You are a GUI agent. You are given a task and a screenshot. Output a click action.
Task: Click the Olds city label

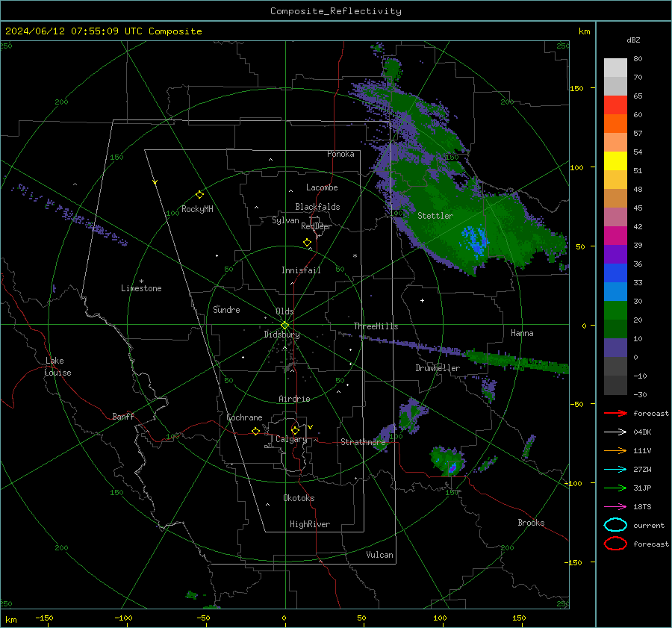(x=284, y=311)
